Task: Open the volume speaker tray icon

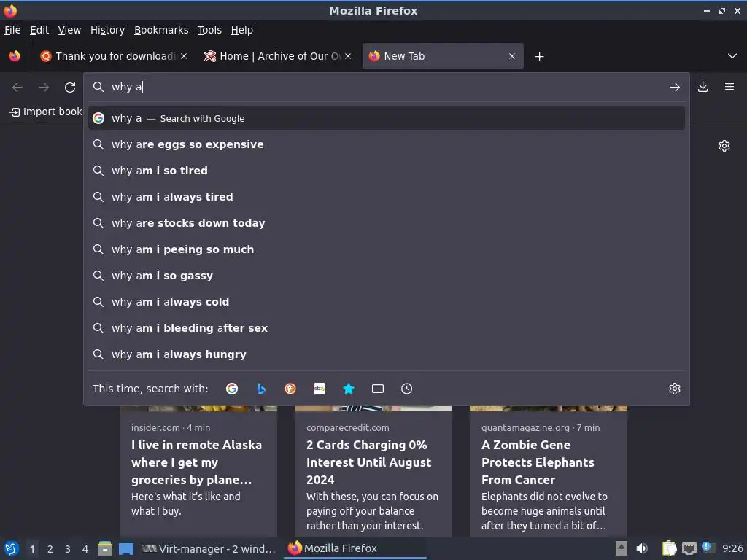Action: pyautogui.click(x=642, y=548)
